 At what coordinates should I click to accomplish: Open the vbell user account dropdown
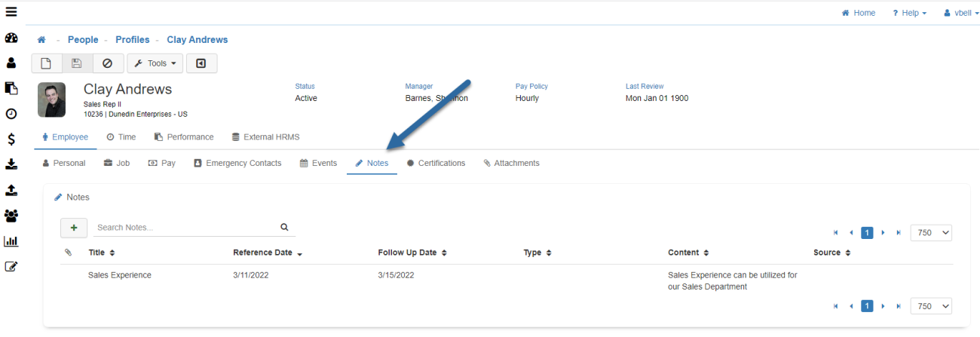coord(956,13)
